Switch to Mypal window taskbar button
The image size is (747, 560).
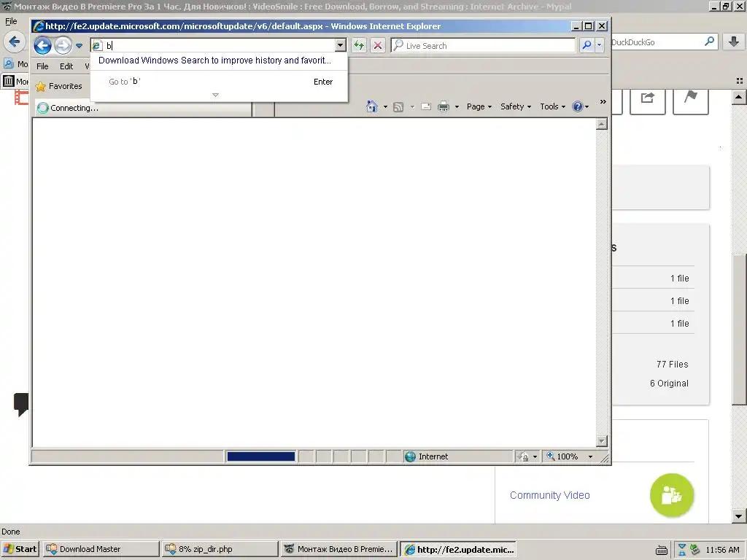click(338, 549)
